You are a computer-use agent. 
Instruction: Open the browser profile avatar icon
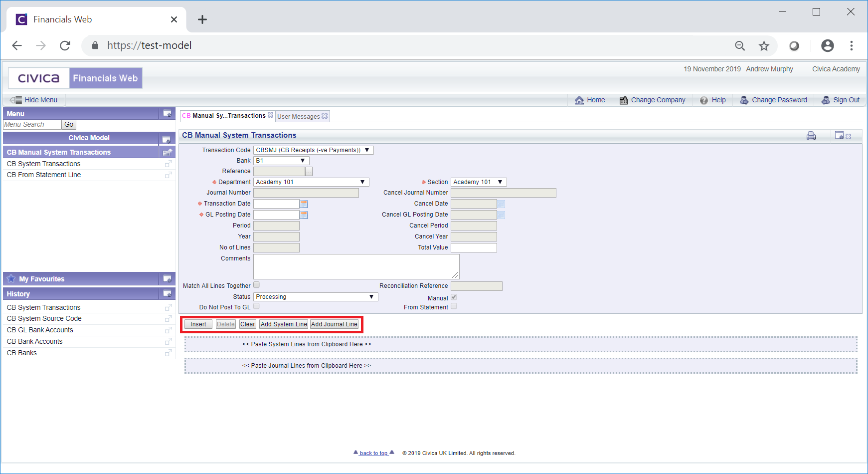(x=828, y=45)
